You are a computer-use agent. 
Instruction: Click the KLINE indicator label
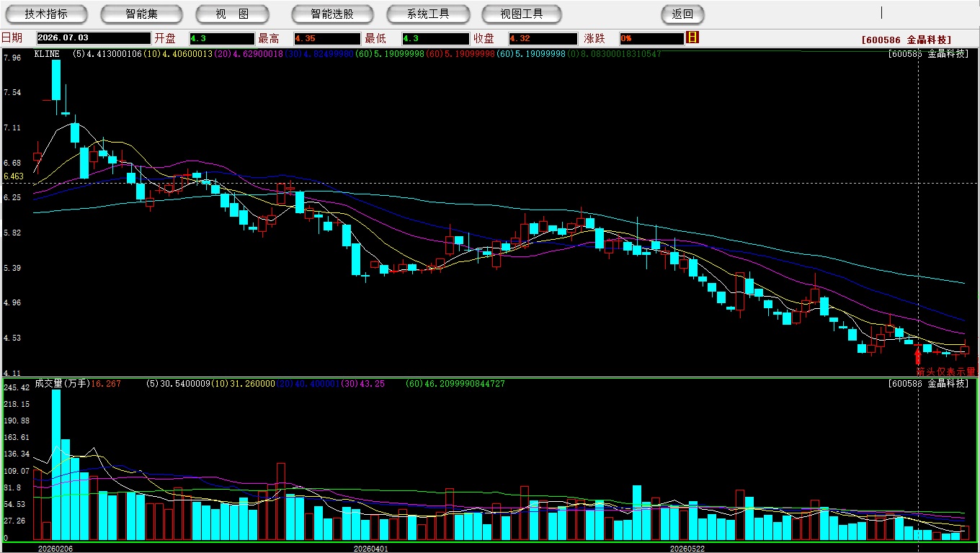(x=47, y=54)
